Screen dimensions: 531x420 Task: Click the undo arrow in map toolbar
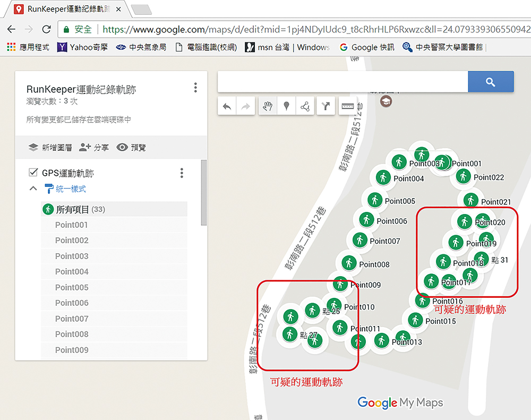click(227, 106)
